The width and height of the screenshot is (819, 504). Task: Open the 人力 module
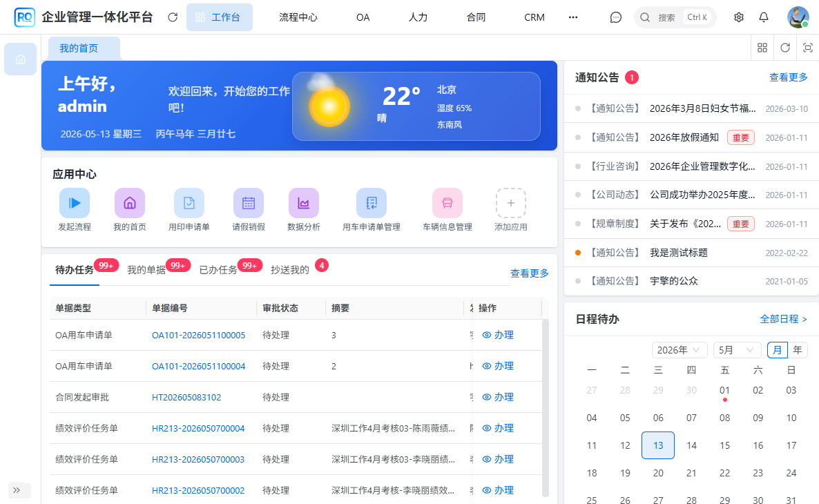pos(418,17)
